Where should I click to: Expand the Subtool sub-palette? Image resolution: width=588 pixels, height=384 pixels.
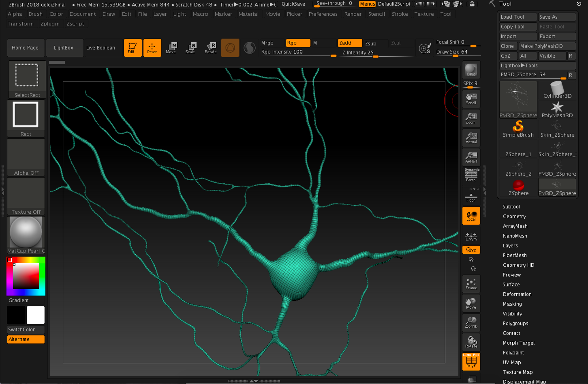pos(511,207)
